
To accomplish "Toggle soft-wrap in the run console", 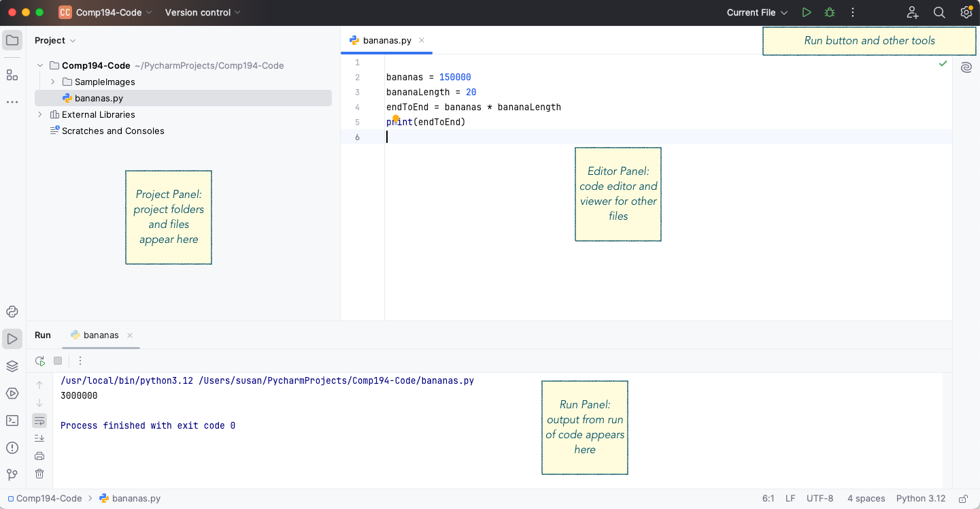I will click(x=39, y=421).
